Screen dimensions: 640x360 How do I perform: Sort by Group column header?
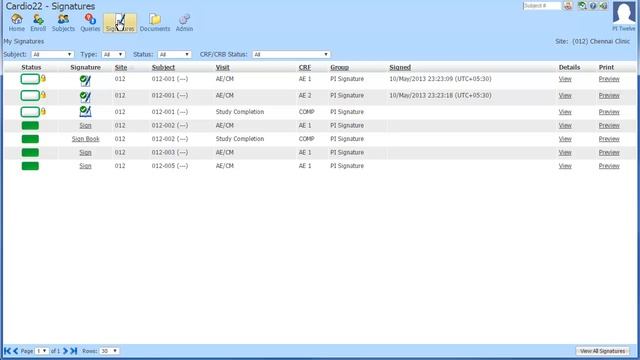tap(339, 67)
